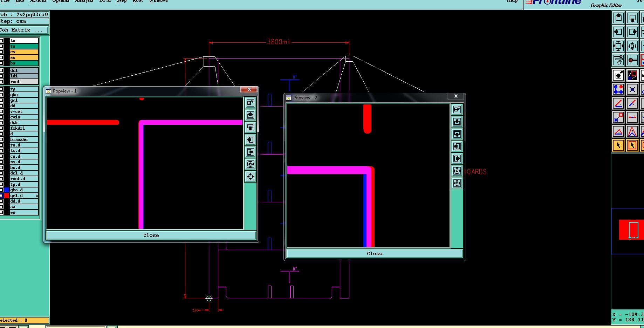Zoom out within Popview 2
Viewport: 644px width, 328px height.
(x=457, y=183)
